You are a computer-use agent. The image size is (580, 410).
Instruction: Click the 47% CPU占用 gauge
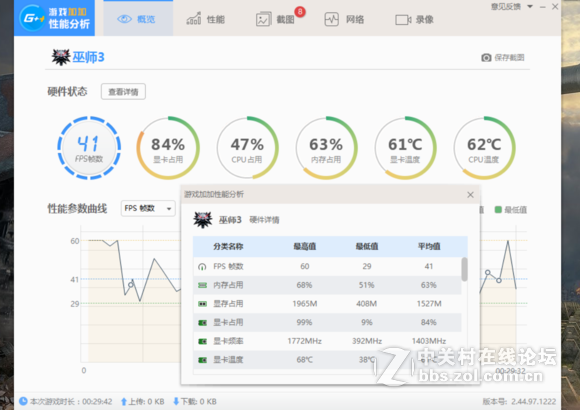click(247, 148)
